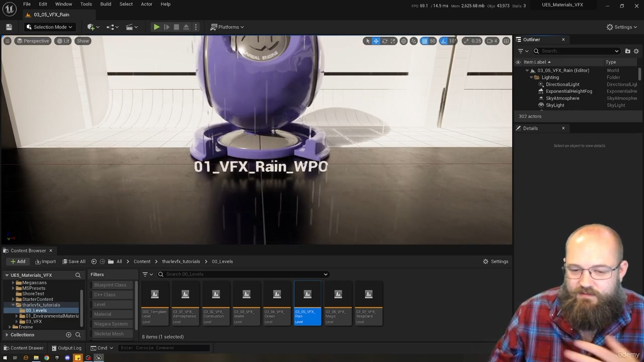Toggle rotation angle snapping

click(444, 41)
